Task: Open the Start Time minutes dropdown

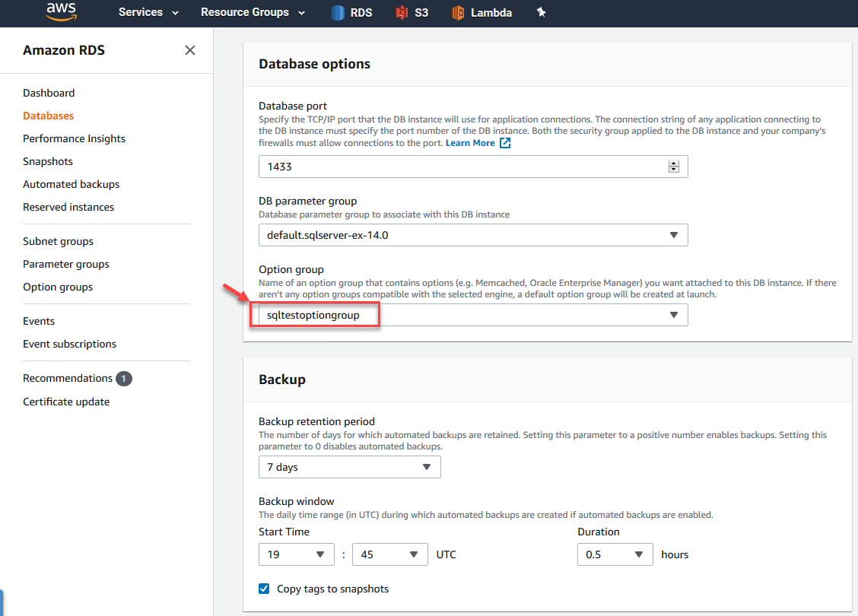Action: coord(390,554)
